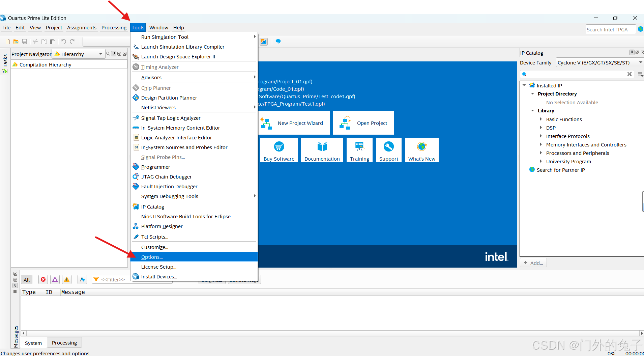
Task: Open In-System Sources and Probes Editor
Action: click(x=194, y=147)
